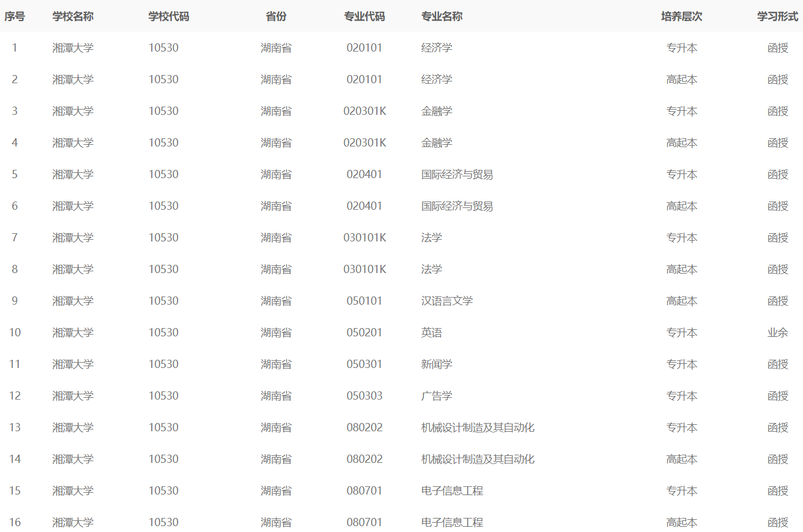Click the 学校名称 column header
The width and height of the screenshot is (803, 532).
click(73, 16)
